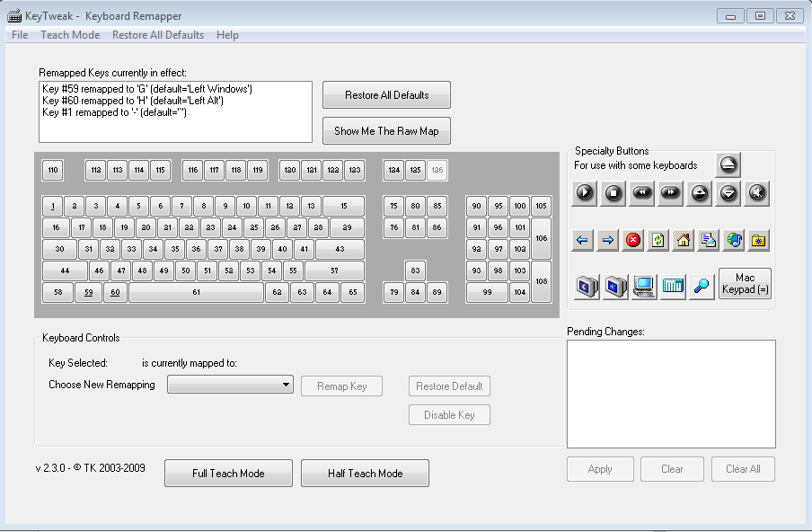This screenshot has width=812, height=532.
Task: Select keyboard key number 110
Action: click(53, 170)
